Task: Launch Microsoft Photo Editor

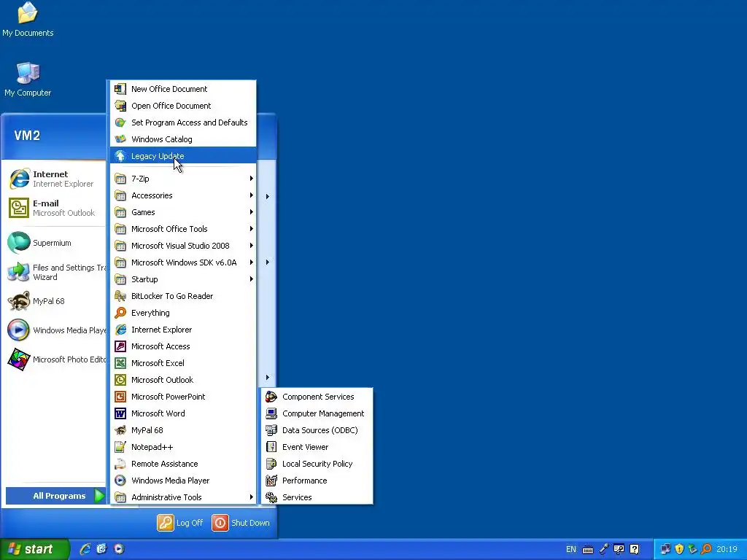Action: [x=55, y=359]
